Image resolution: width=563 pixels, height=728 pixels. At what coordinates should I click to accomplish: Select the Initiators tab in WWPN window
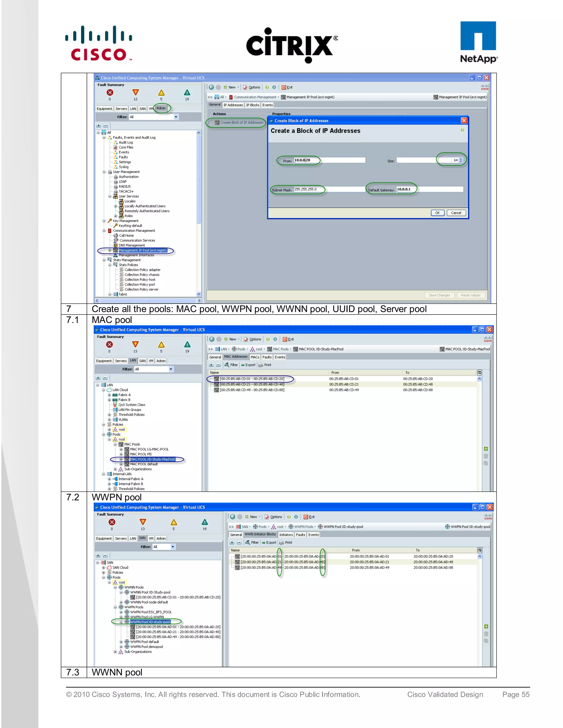[x=286, y=535]
